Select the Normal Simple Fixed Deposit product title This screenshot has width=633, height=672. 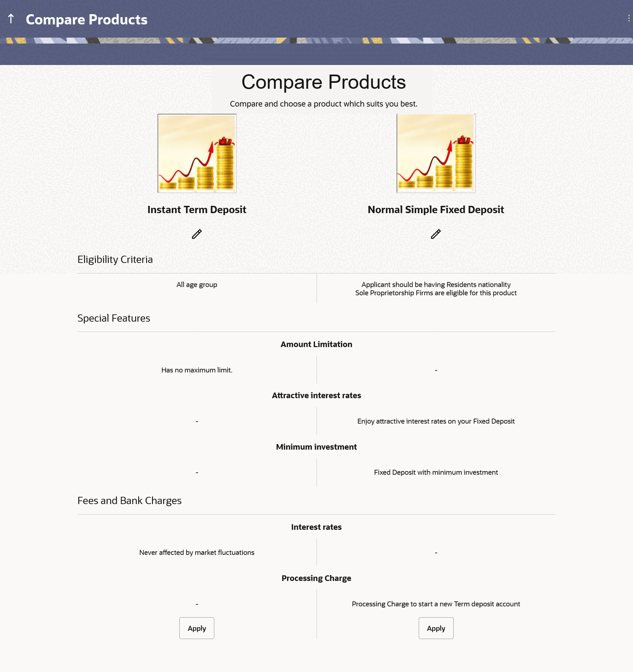(x=436, y=209)
